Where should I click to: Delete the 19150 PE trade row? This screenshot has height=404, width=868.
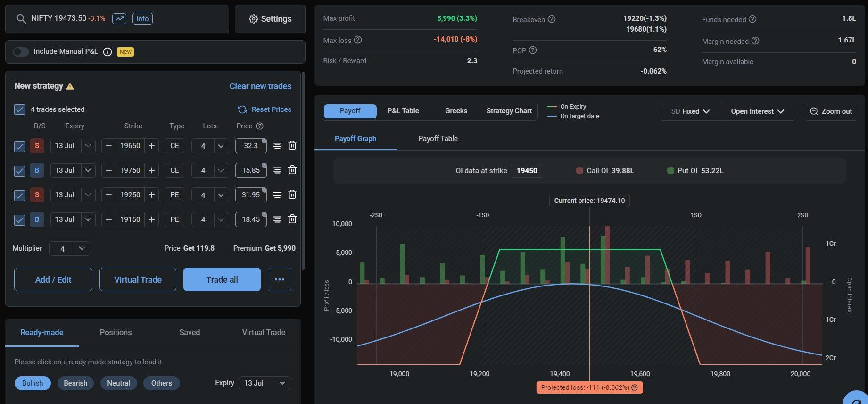tap(292, 219)
